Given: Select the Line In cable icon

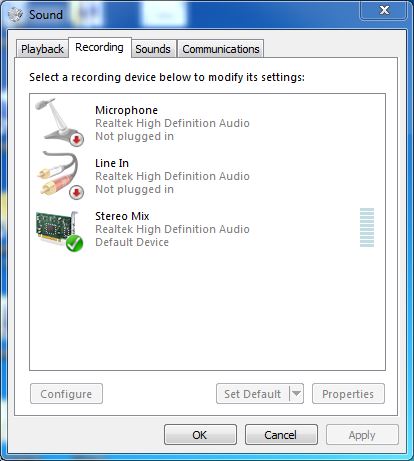Looking at the screenshot, I should [60, 175].
